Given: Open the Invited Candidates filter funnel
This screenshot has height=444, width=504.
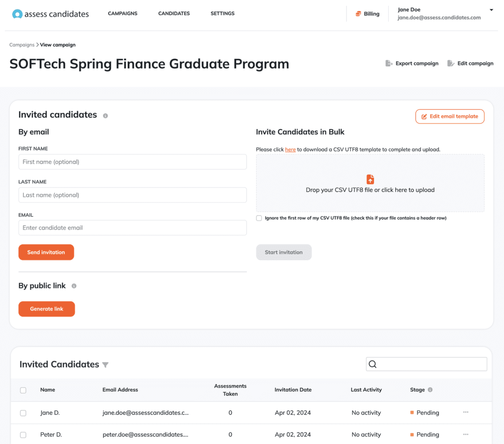Looking at the screenshot, I should click(x=105, y=365).
